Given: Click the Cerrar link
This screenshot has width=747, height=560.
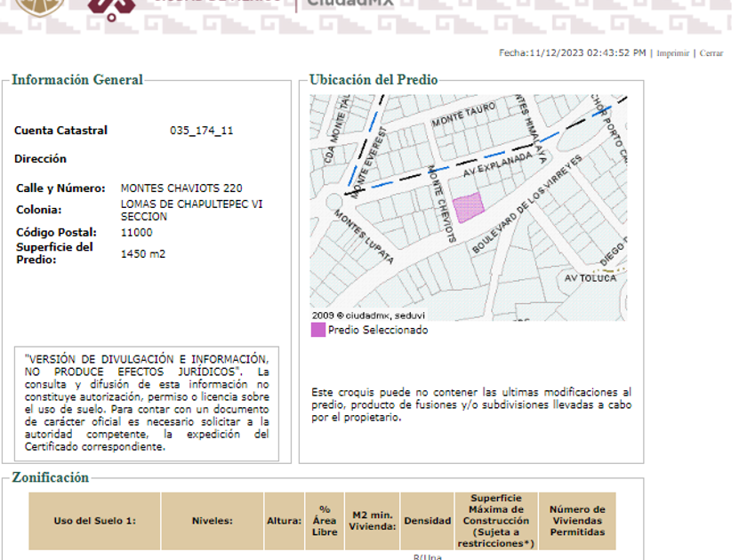Looking at the screenshot, I should pos(711,52).
